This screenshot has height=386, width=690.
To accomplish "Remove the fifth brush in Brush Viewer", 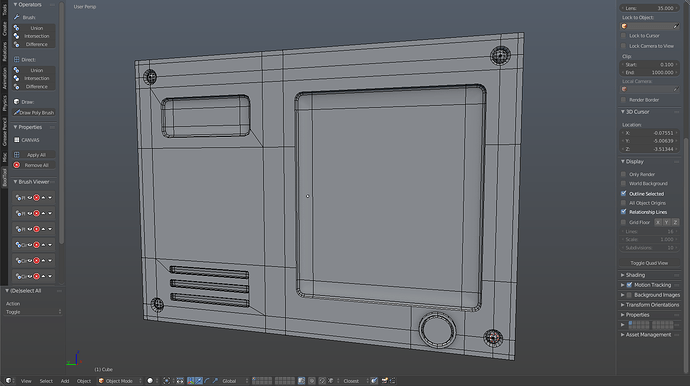I will click(37, 261).
